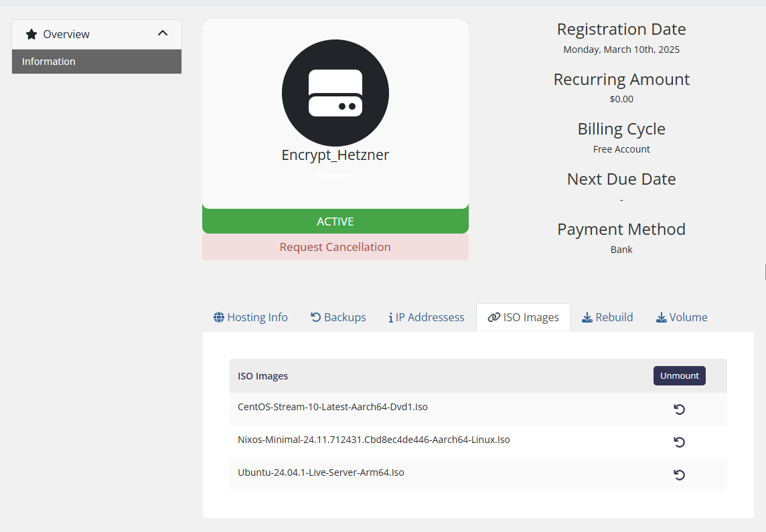The width and height of the screenshot is (766, 532).
Task: Click the Unmount button
Action: (x=680, y=376)
